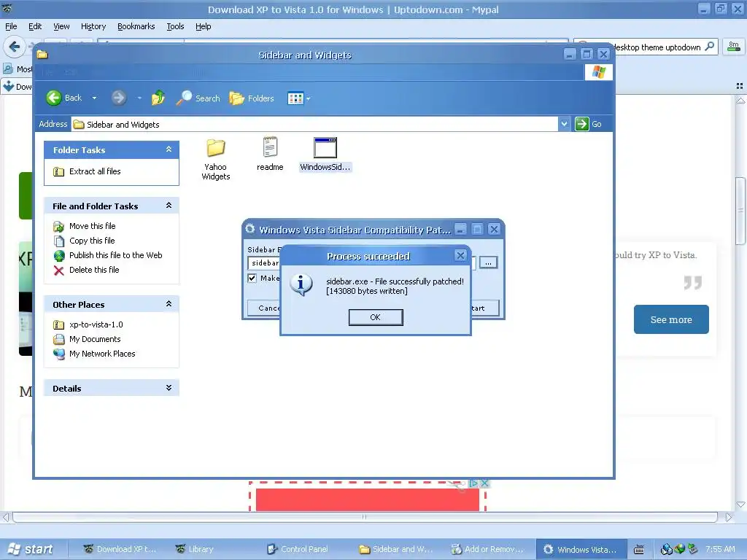This screenshot has height=560, width=747.
Task: Click the browse "..." button in the patcher window
Action: coord(488,262)
